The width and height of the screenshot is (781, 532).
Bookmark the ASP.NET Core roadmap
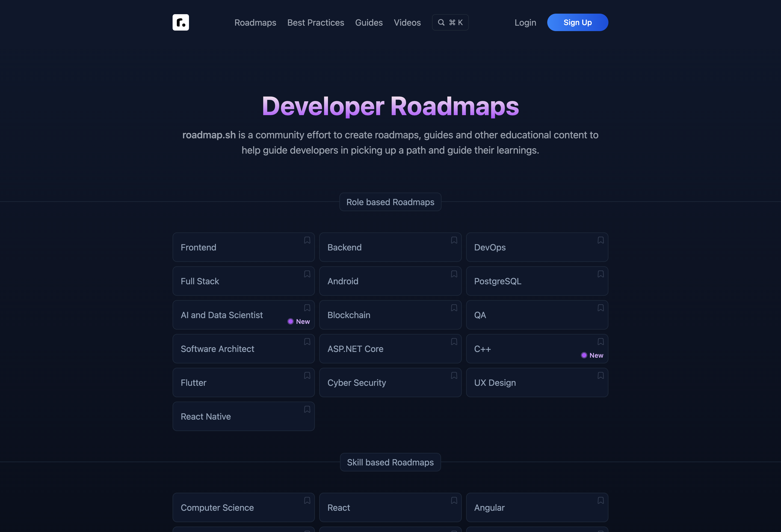pyautogui.click(x=454, y=342)
